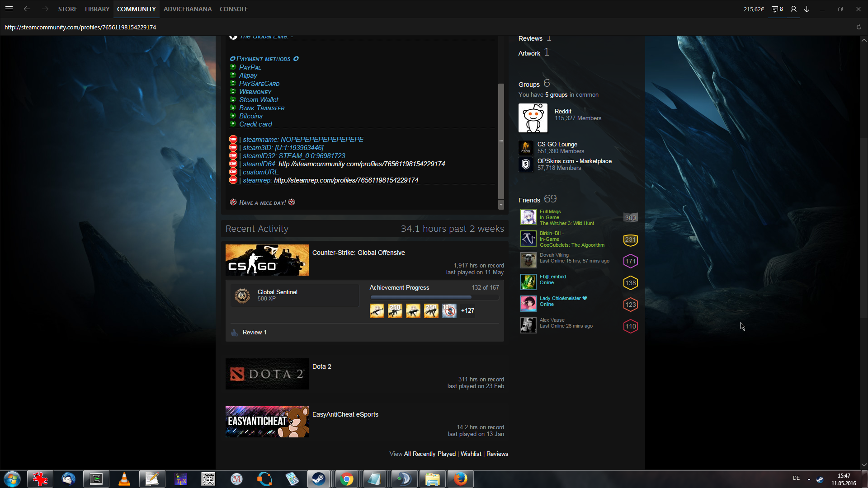
Task: Click the back navigation arrow
Action: (27, 9)
